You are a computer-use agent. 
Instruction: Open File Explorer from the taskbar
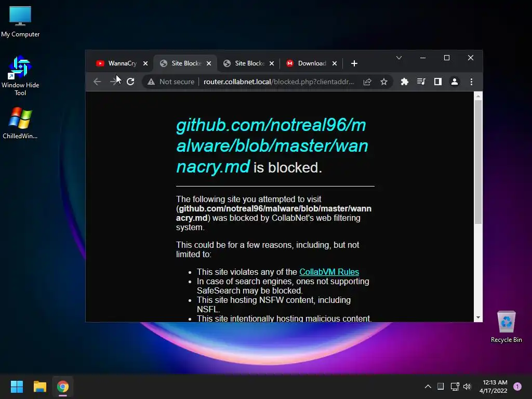pos(39,387)
